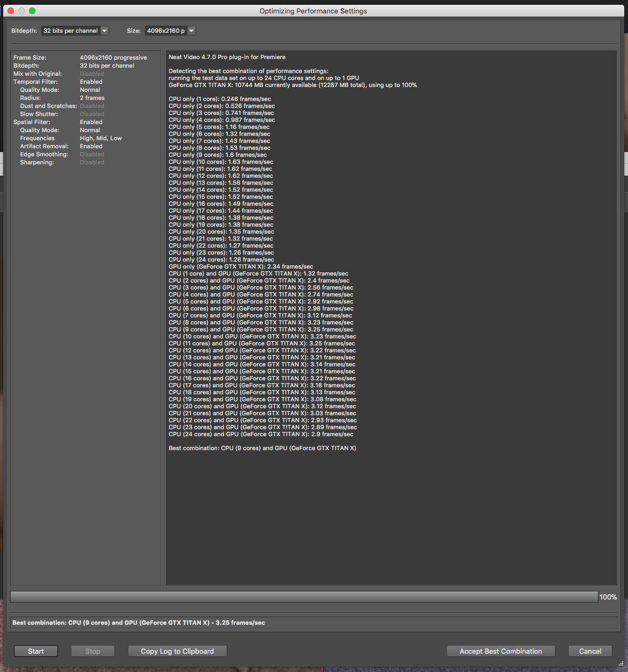Screen dimensions: 628x672
Task: Click the Mix with Original label
Action: point(38,74)
